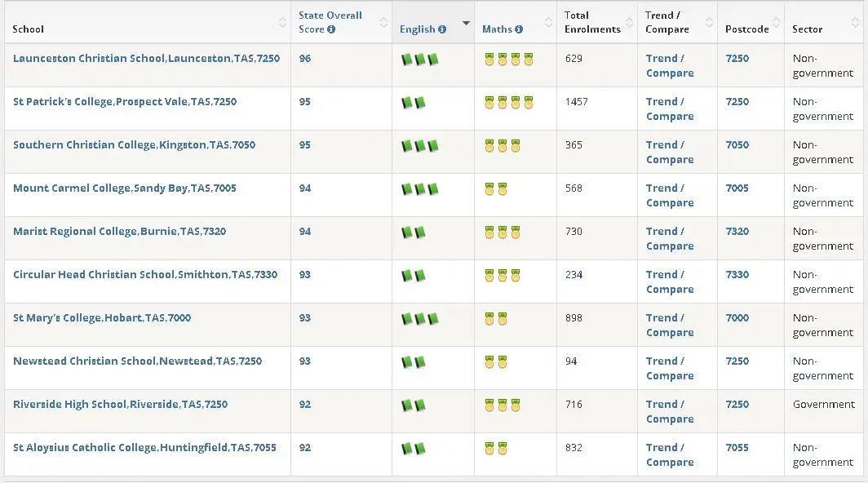Toggle the English column descending sort arrow
The height and width of the screenshot is (483, 868).
pyautogui.click(x=466, y=24)
